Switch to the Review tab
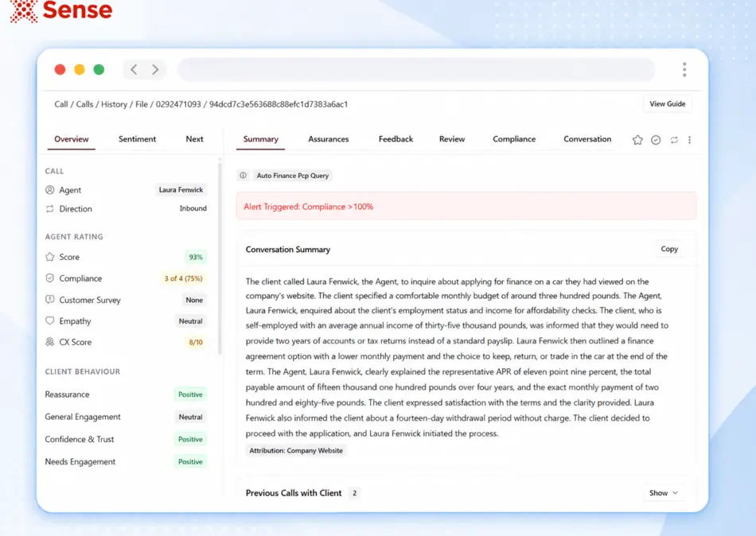The image size is (756, 536). 452,139
